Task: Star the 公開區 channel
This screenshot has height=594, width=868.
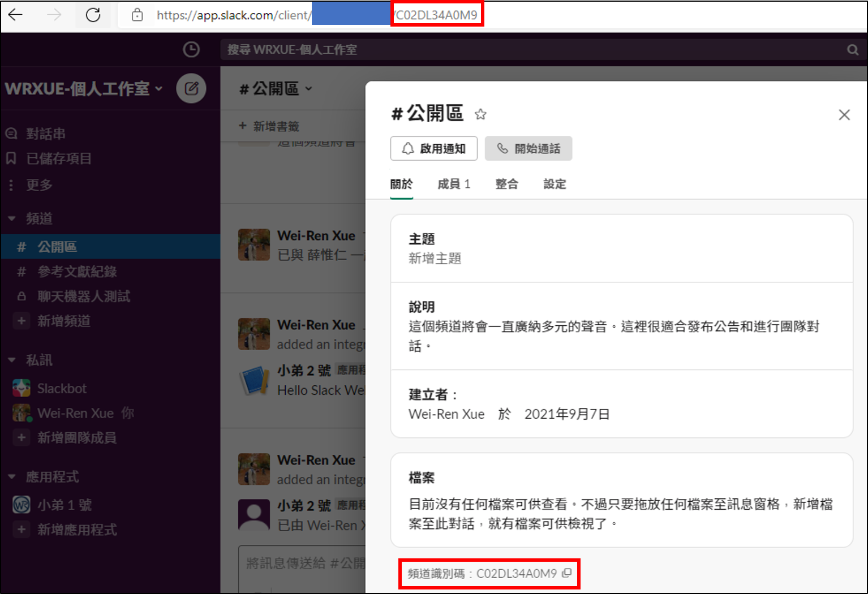Action: (x=480, y=114)
